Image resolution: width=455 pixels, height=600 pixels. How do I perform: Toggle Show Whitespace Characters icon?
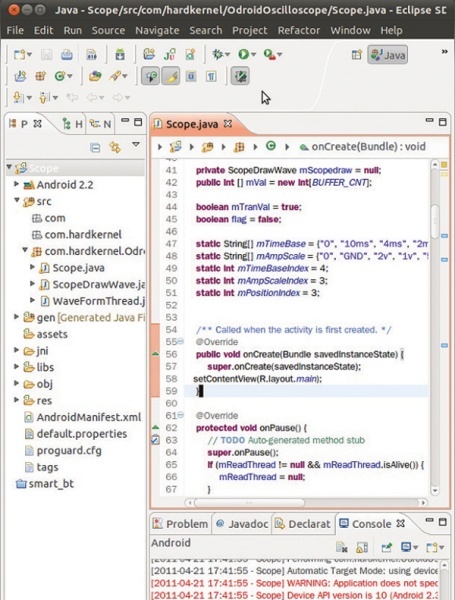pyautogui.click(x=211, y=76)
